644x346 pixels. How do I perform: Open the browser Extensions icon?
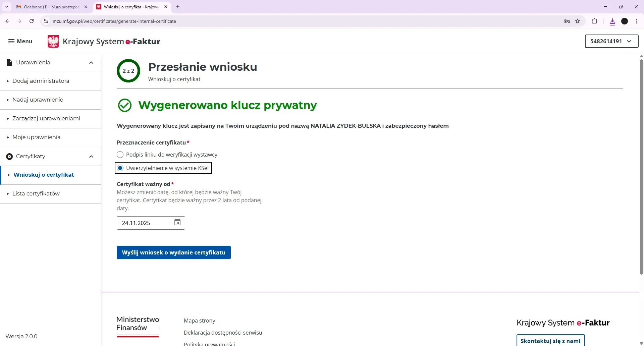coord(595,21)
